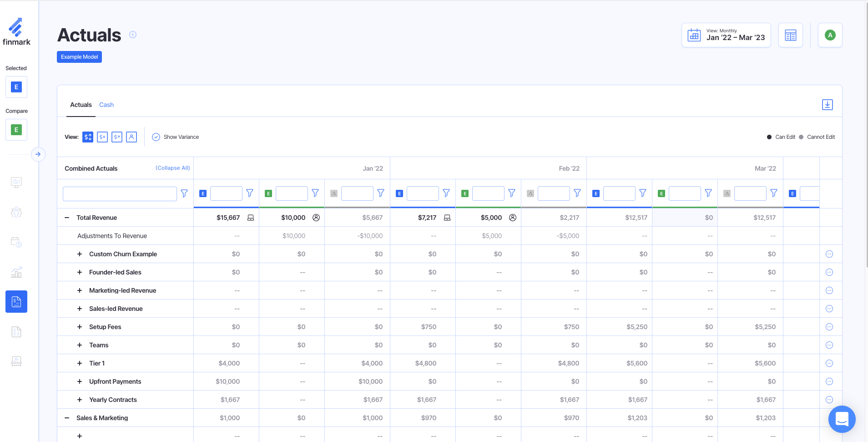The image size is (868, 442).
Task: Click the Example Model button
Action: 79,57
